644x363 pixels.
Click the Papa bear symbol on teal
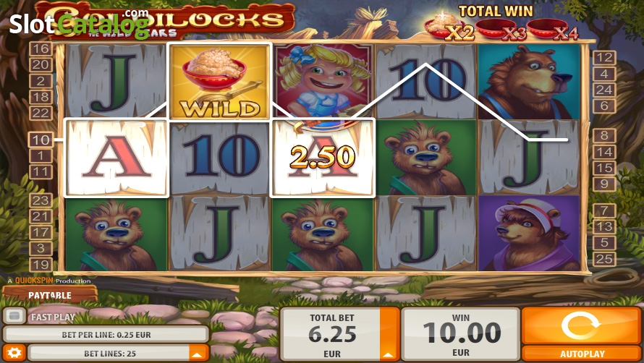[x=529, y=81]
